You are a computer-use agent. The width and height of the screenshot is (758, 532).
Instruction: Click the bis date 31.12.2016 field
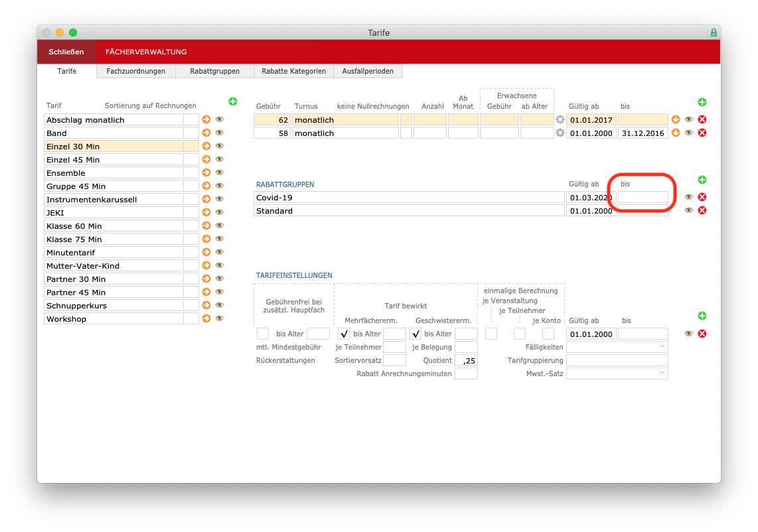point(643,133)
